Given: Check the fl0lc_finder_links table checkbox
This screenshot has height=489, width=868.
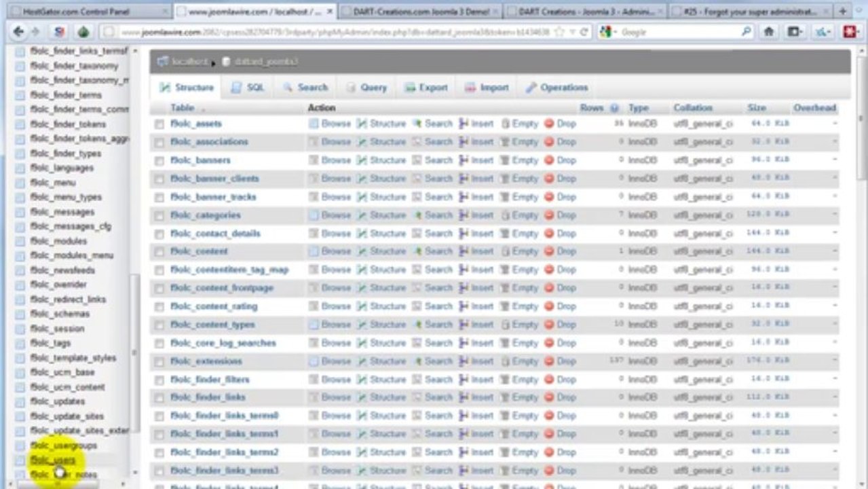Looking at the screenshot, I should 159,398.
